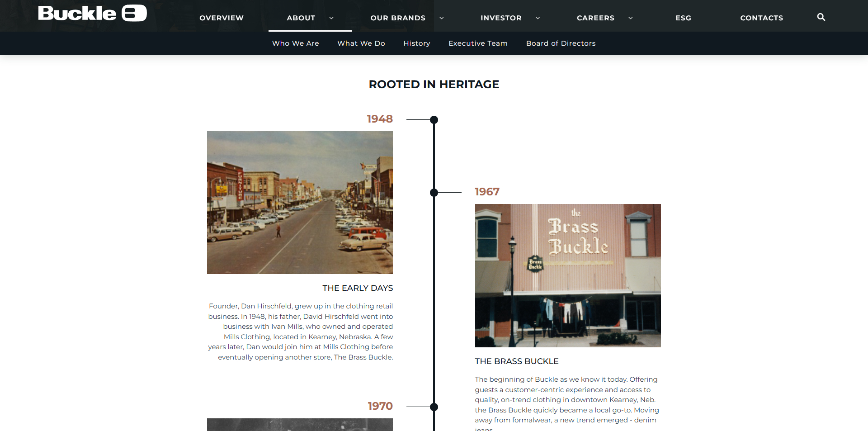Click the 1948 year label
This screenshot has width=868, height=431.
[380, 119]
